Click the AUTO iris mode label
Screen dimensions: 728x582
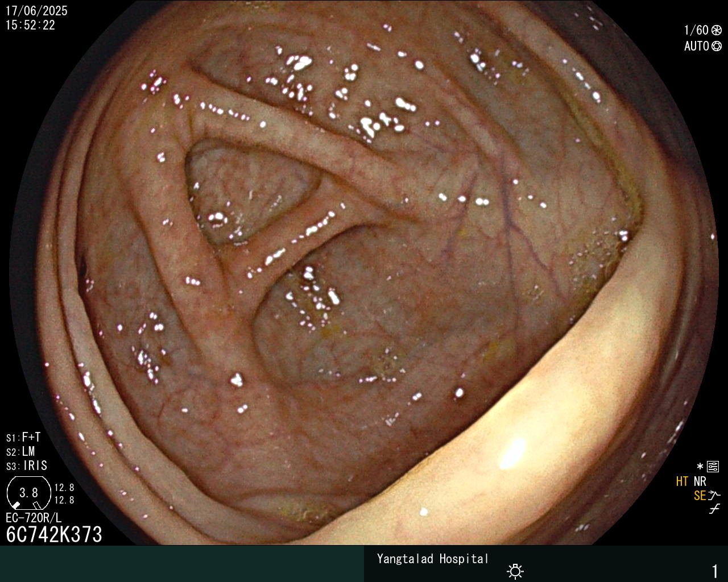[697, 46]
